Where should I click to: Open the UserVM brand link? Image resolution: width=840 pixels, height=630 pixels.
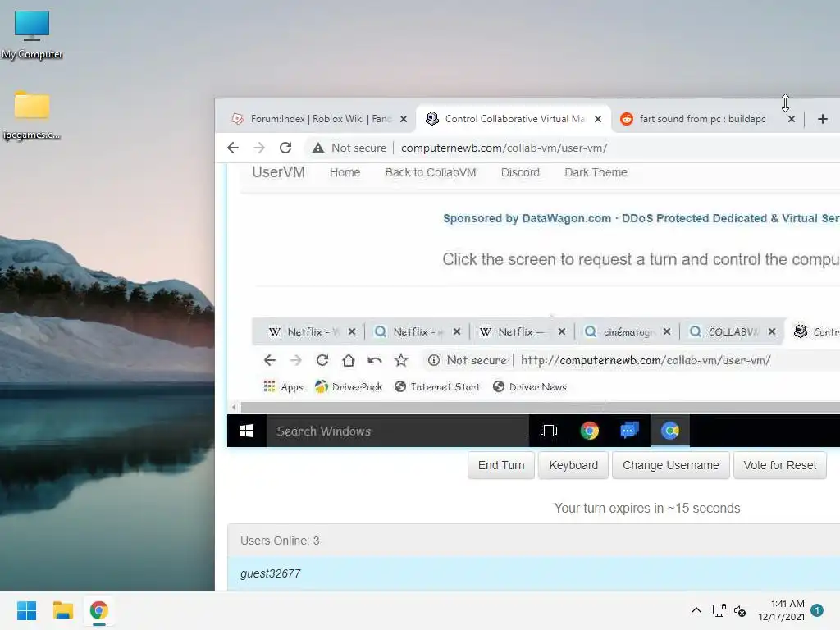click(278, 172)
